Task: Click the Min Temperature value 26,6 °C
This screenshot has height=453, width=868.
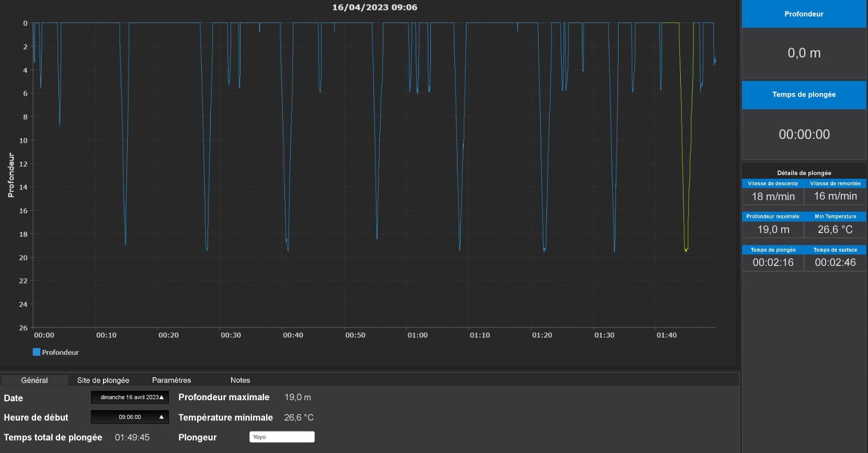Action: pos(835,229)
